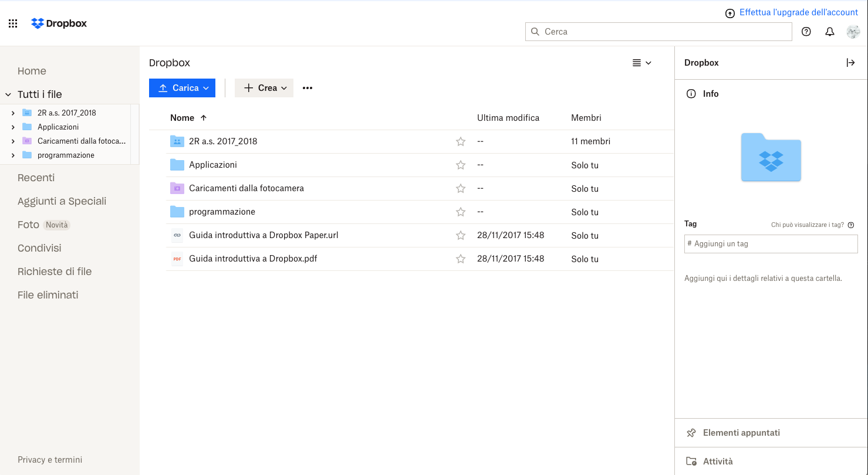Click the Membri column header
Screen dimensions: 868x475
[586, 118]
